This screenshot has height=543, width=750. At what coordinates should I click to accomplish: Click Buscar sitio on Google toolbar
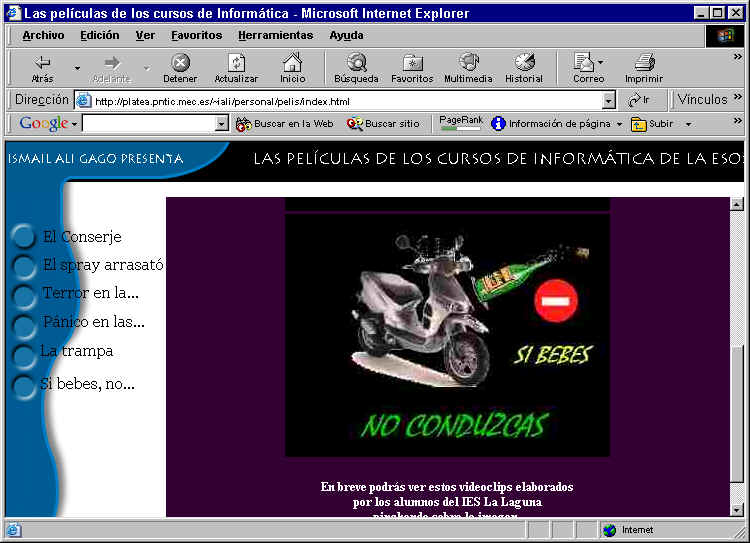383,124
